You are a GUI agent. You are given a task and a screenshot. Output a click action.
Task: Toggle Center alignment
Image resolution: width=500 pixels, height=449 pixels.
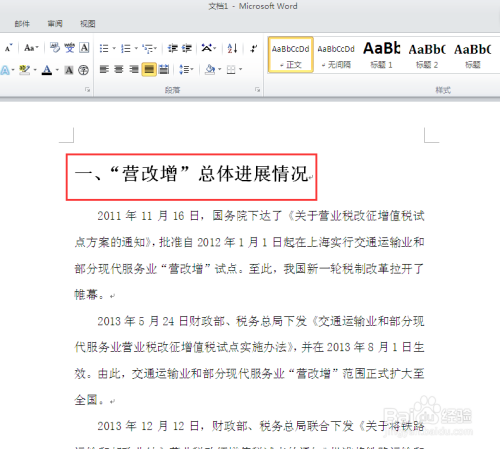click(119, 69)
